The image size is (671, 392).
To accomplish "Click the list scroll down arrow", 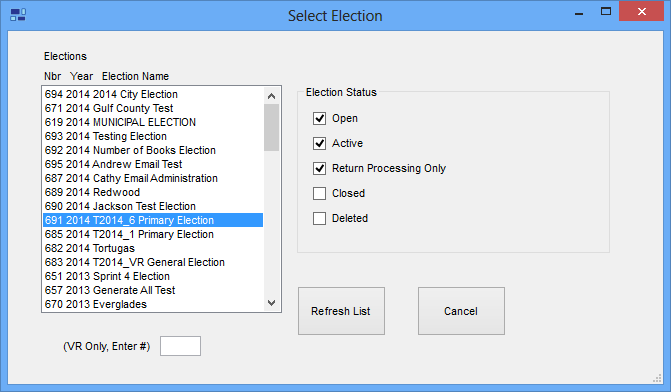I will point(271,303).
